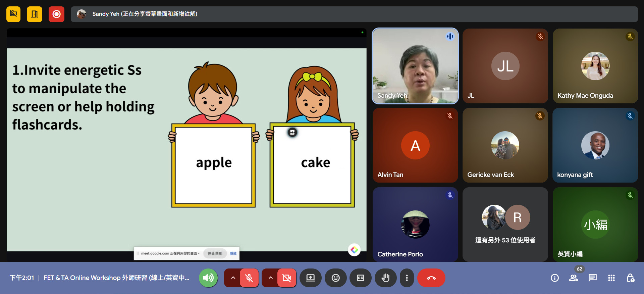Leave the call with red hang-up button
The height and width of the screenshot is (294, 644).
[431, 278]
